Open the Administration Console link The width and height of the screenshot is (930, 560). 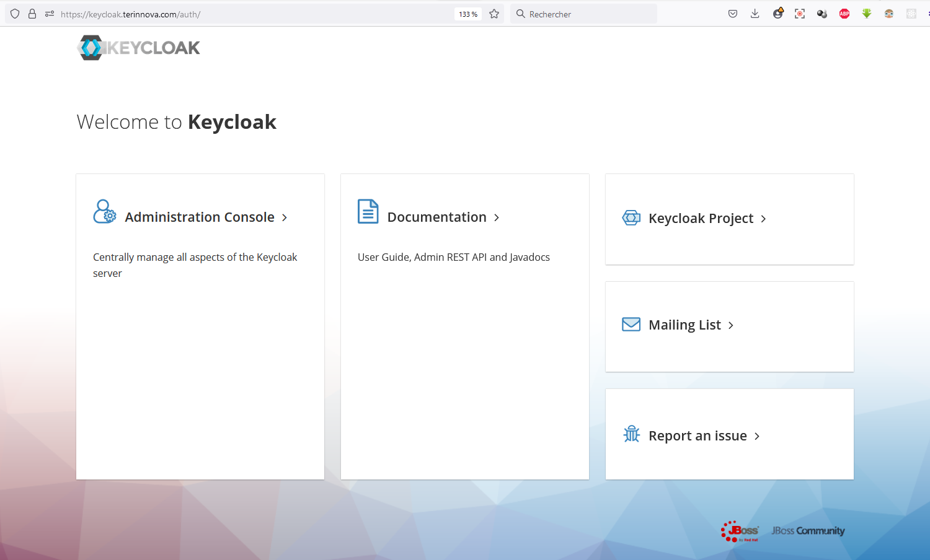tap(200, 217)
